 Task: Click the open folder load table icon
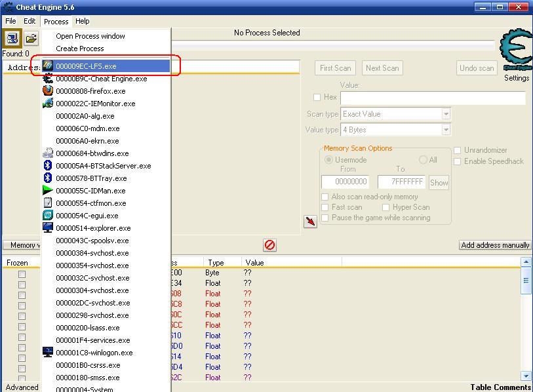point(31,38)
